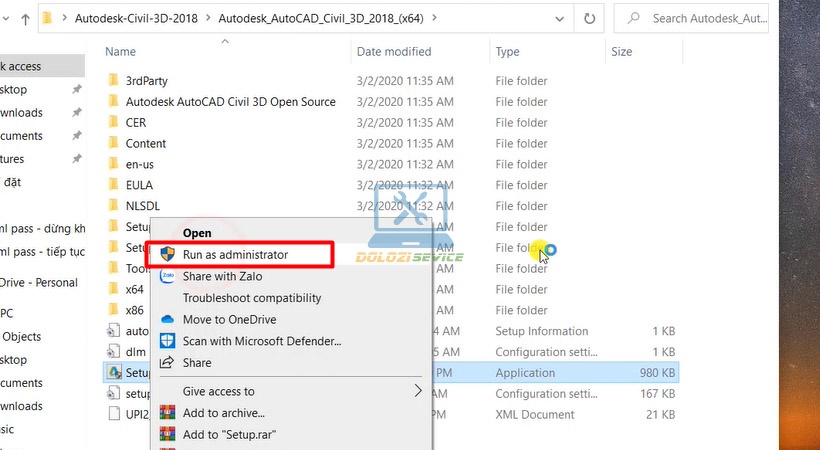Screen dimensions: 820x450
Task: Select Troubleshoot compatibility menu entry
Action: pos(252,298)
